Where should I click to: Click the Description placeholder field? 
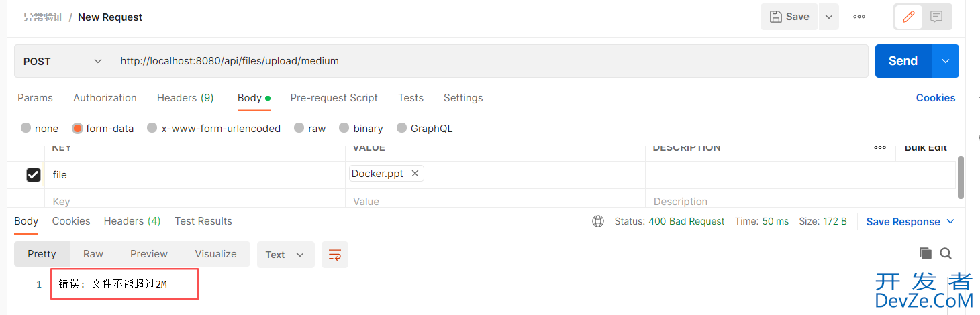coord(800,201)
